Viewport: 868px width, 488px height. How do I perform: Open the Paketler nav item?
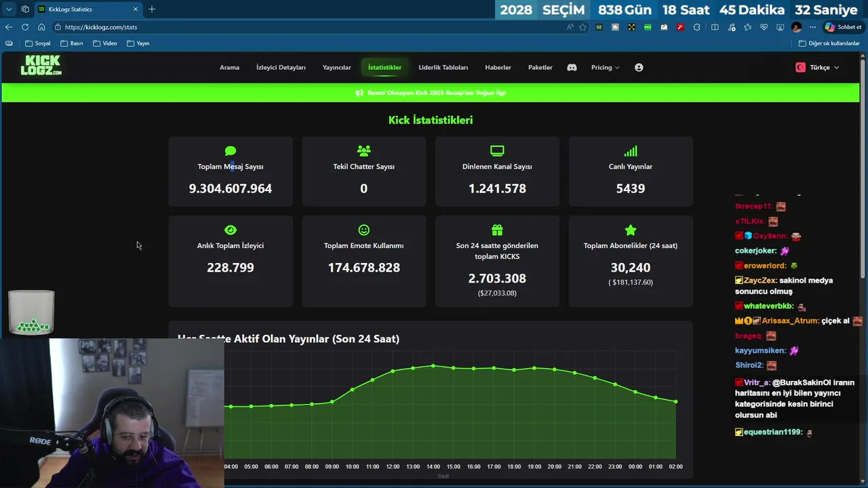click(540, 67)
